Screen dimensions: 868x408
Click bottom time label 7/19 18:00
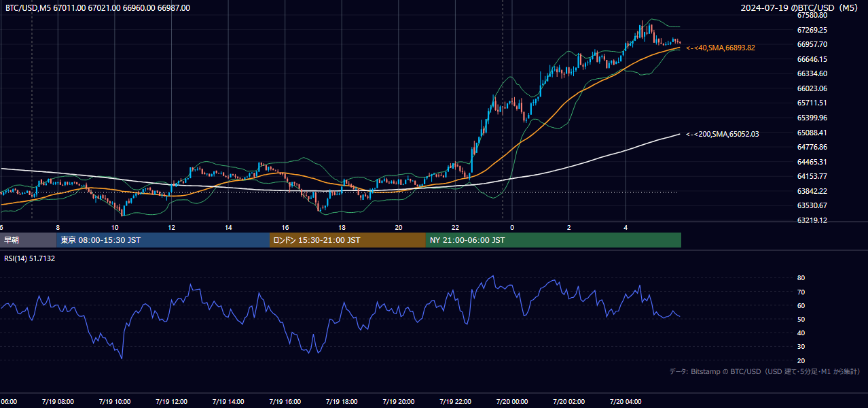342,402
